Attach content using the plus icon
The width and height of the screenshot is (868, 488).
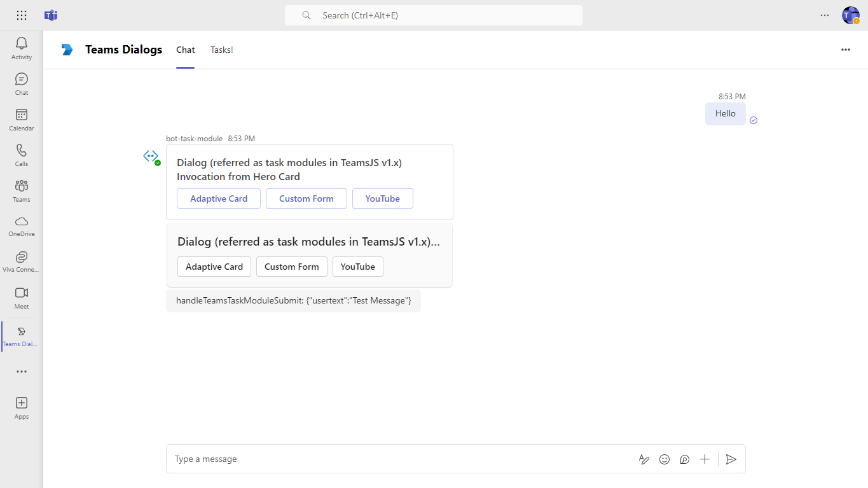[x=705, y=459]
